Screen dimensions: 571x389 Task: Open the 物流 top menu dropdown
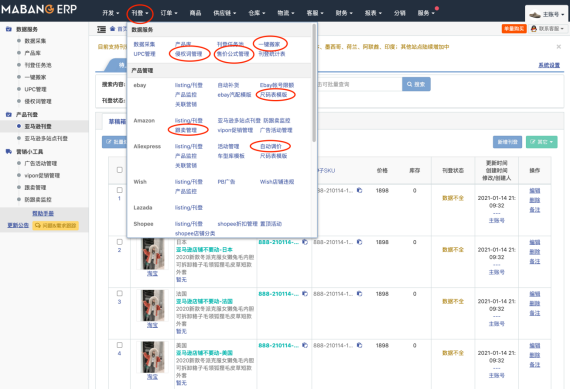[286, 13]
